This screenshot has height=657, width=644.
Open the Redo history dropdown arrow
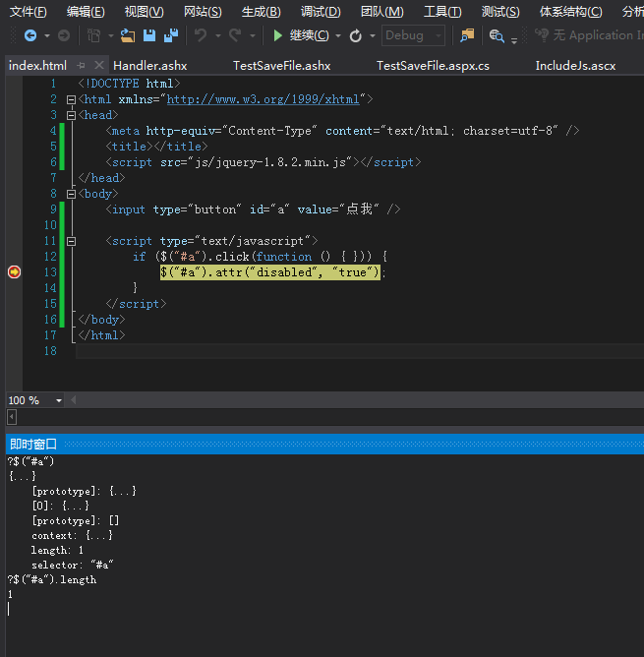pos(253,36)
